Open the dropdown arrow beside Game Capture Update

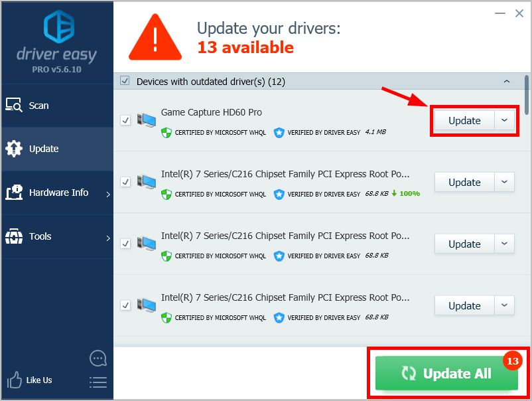click(x=505, y=120)
